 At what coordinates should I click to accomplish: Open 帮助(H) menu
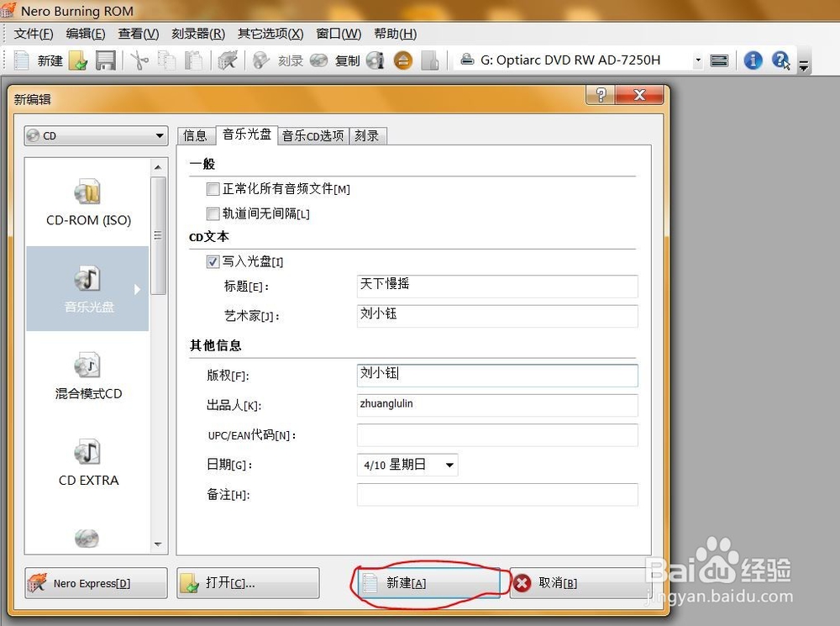click(x=396, y=34)
